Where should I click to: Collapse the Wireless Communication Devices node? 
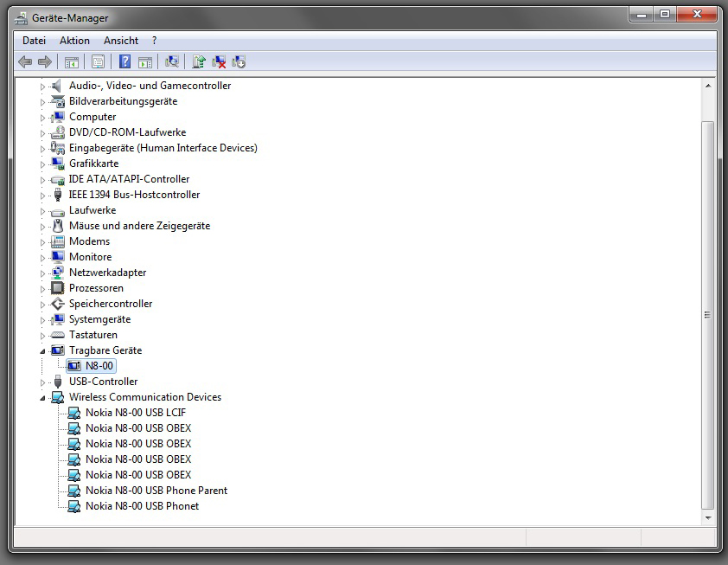tap(42, 398)
